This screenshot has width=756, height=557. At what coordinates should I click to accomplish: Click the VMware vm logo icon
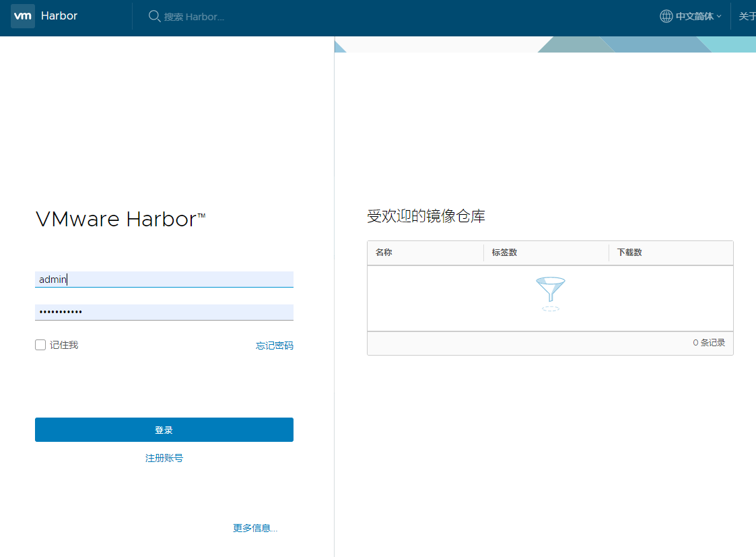[23, 16]
